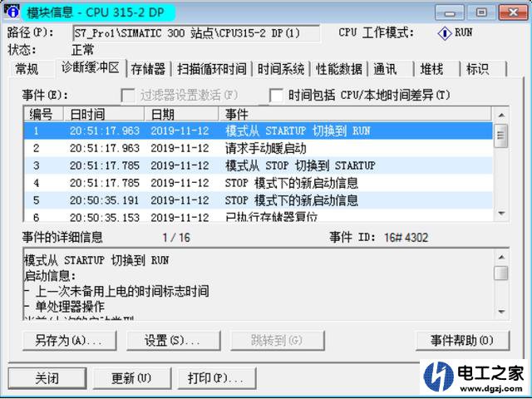
Task: Click event list scrollbar down arrow
Action: click(501, 214)
